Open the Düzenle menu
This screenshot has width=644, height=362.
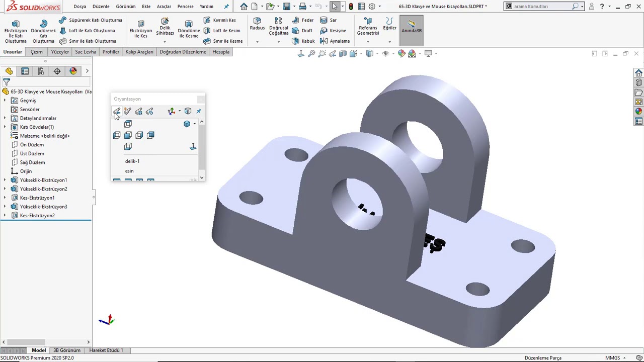[x=101, y=7]
